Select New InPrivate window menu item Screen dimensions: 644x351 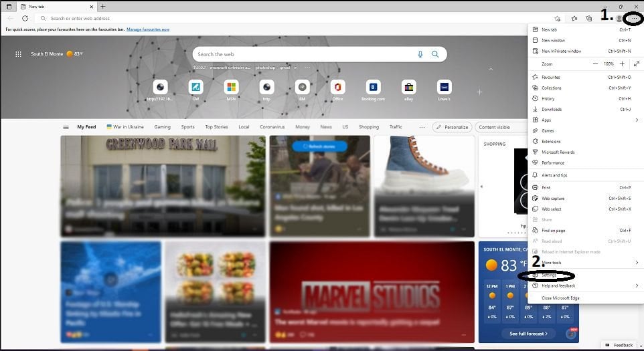point(561,51)
